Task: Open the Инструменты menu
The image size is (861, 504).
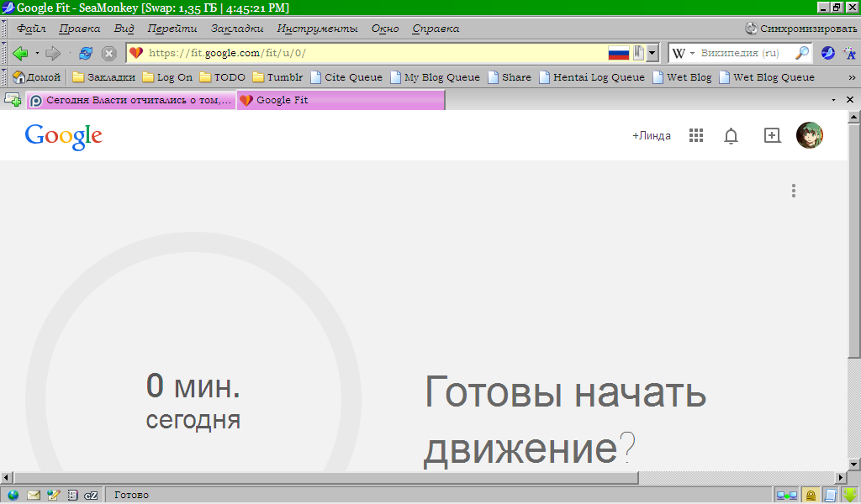Action: [x=317, y=29]
